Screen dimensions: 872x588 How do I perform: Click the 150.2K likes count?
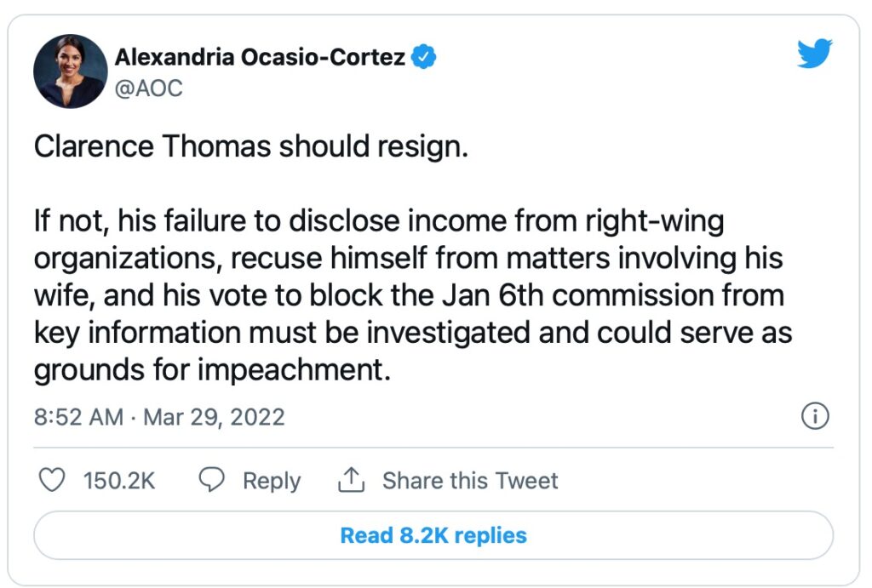(x=119, y=481)
